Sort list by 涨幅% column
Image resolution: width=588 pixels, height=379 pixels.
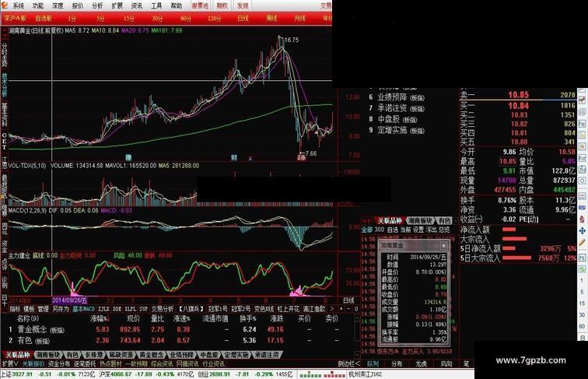pyautogui.click(x=100, y=319)
